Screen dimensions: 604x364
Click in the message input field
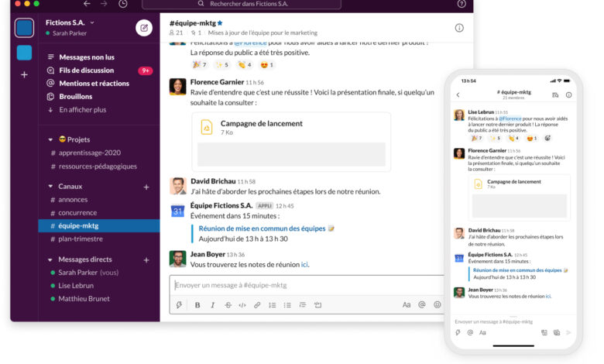point(307,286)
